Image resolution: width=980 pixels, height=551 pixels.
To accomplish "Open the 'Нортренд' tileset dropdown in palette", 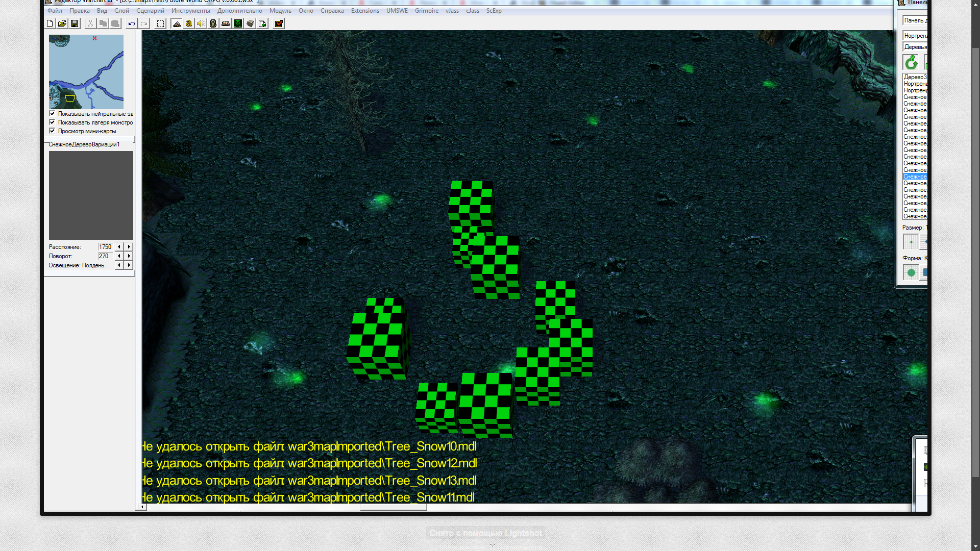I will 915,36.
